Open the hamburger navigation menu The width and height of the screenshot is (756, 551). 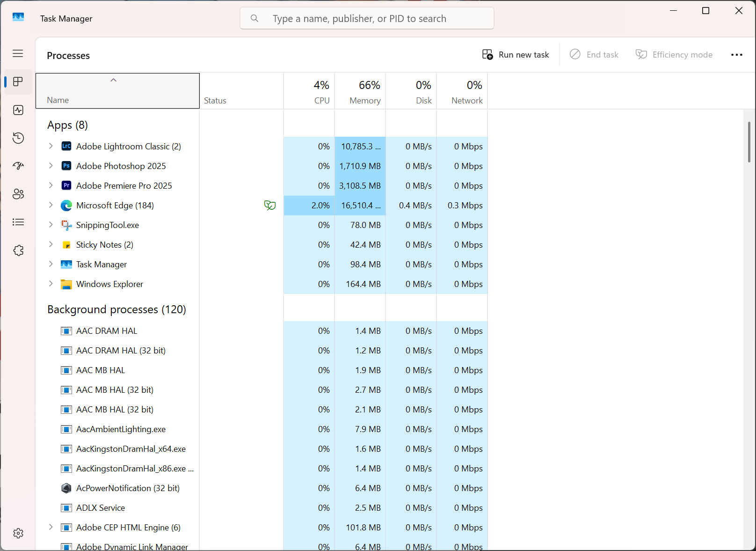tap(18, 53)
